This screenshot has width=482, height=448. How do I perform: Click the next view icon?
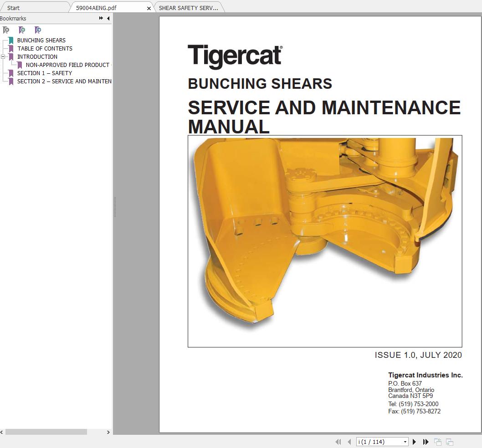tap(449, 442)
